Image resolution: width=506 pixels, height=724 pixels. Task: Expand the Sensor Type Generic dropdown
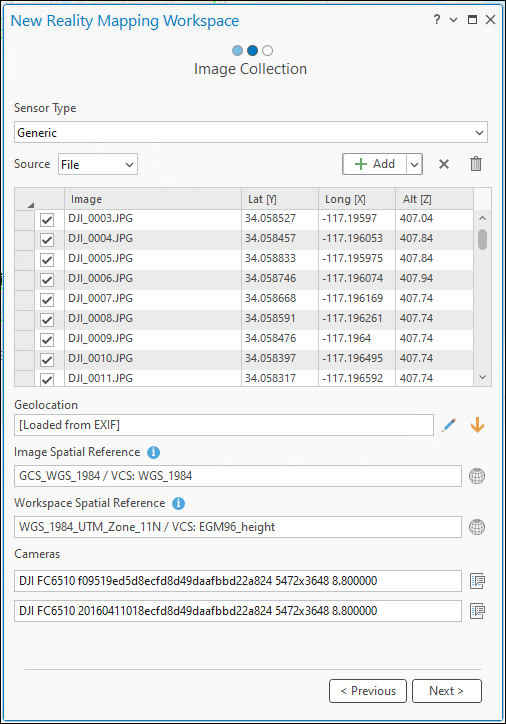click(x=251, y=133)
